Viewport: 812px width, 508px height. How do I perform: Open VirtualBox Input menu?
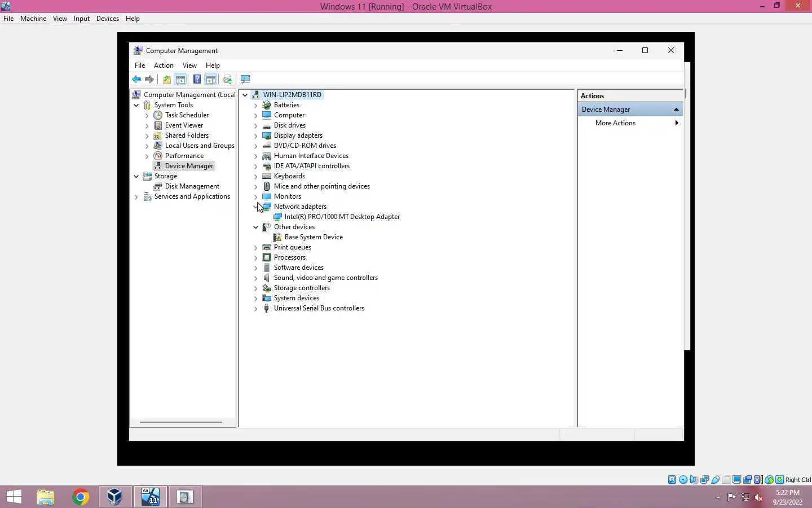pos(82,19)
